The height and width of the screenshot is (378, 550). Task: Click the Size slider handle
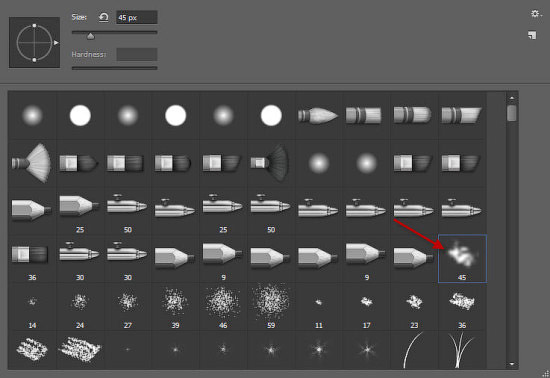[90, 36]
